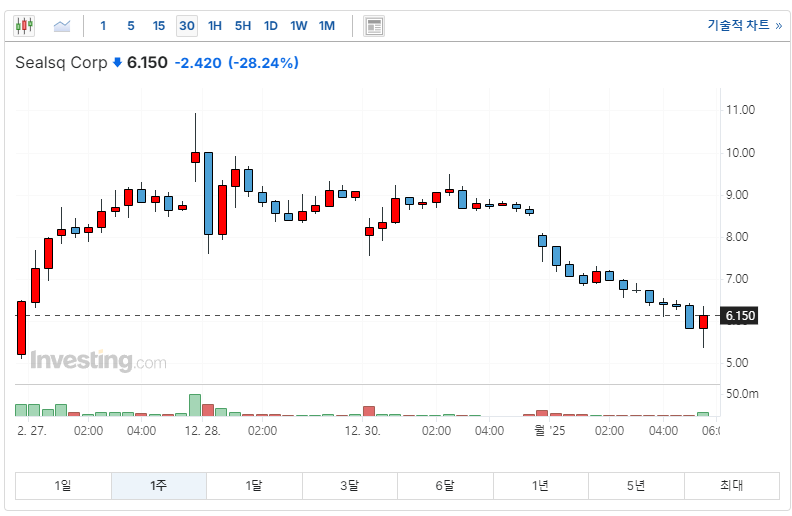The width and height of the screenshot is (792, 516).
Task: Select the 1 minute interval
Action: point(103,26)
